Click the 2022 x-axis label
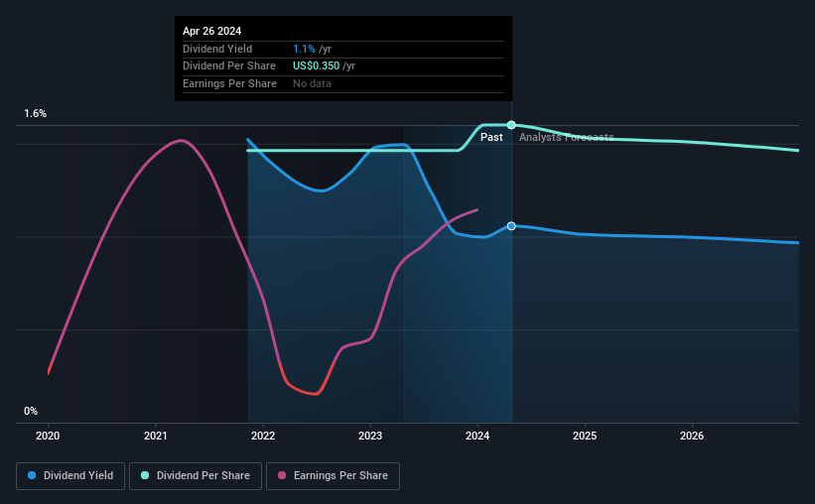This screenshot has height=504, width=815. click(x=263, y=436)
